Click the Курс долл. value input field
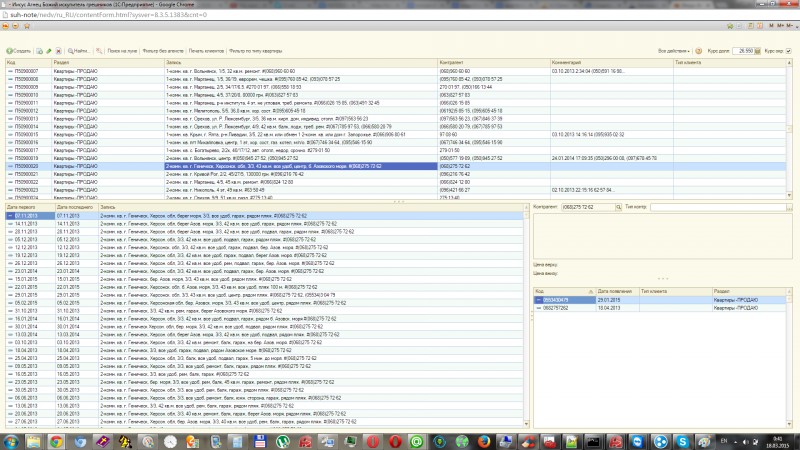 pyautogui.click(x=743, y=51)
